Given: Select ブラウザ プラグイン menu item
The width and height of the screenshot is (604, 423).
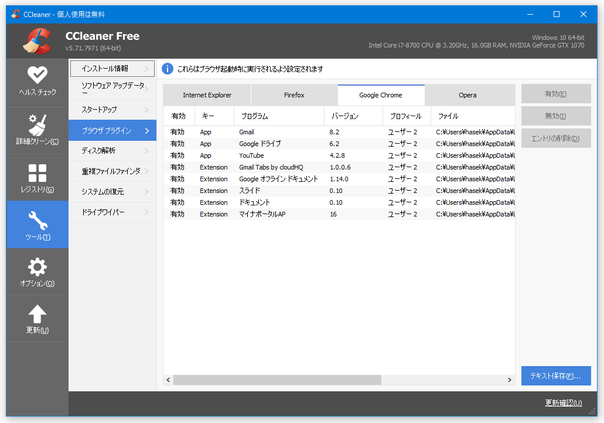Looking at the screenshot, I should pyautogui.click(x=112, y=131).
